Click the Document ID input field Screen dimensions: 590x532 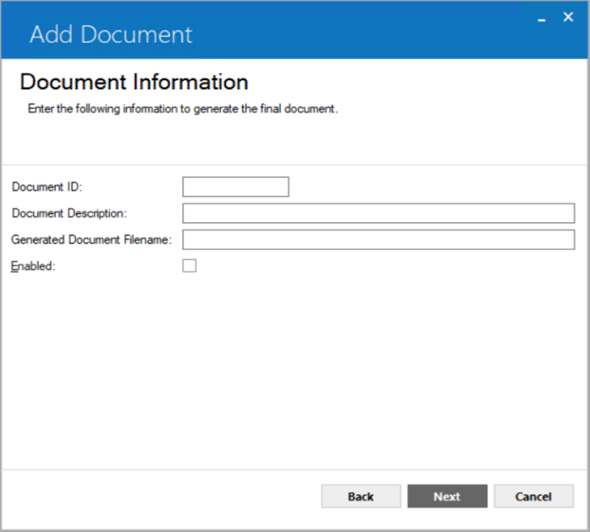click(236, 187)
